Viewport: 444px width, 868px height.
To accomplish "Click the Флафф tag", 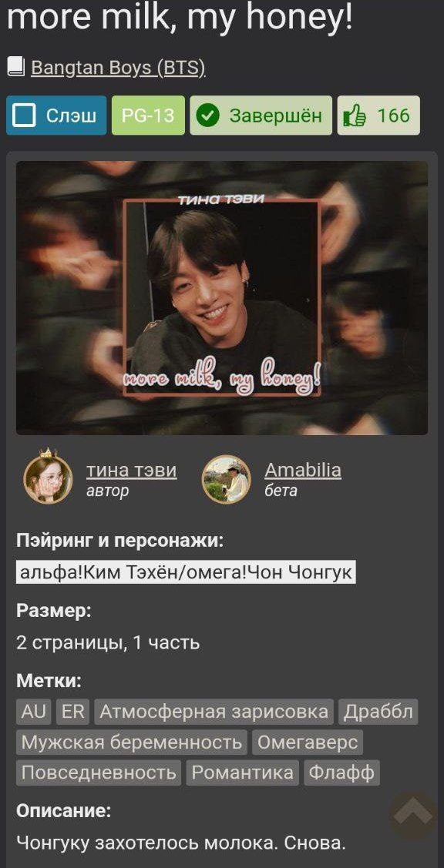I will [x=342, y=772].
